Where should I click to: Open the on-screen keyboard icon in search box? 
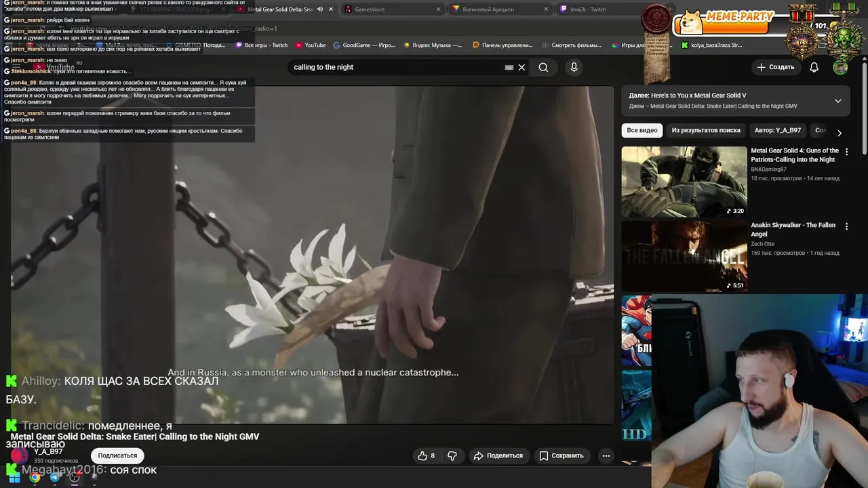pyautogui.click(x=509, y=67)
